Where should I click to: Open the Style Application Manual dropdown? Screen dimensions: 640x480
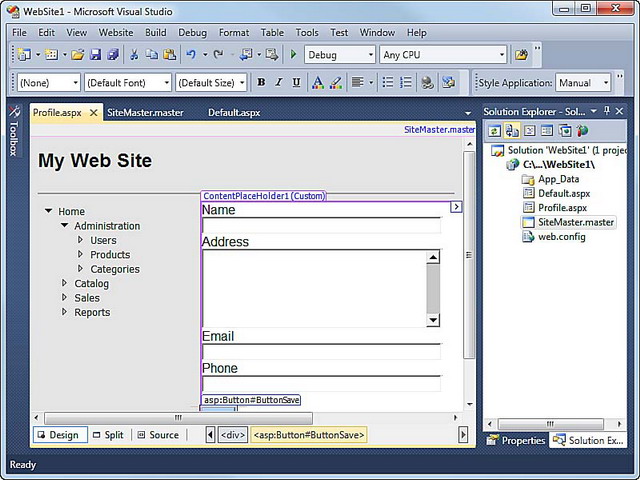pos(583,83)
